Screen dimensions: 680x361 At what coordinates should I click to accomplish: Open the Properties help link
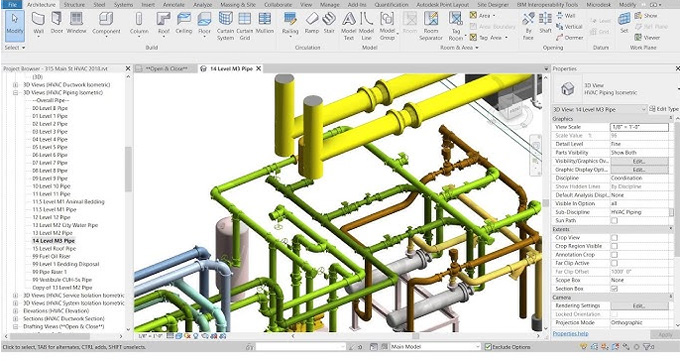[x=570, y=333]
